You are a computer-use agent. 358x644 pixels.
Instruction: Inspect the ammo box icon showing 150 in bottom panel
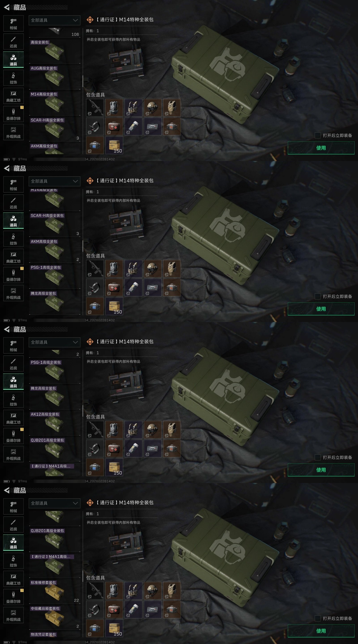[x=114, y=628]
